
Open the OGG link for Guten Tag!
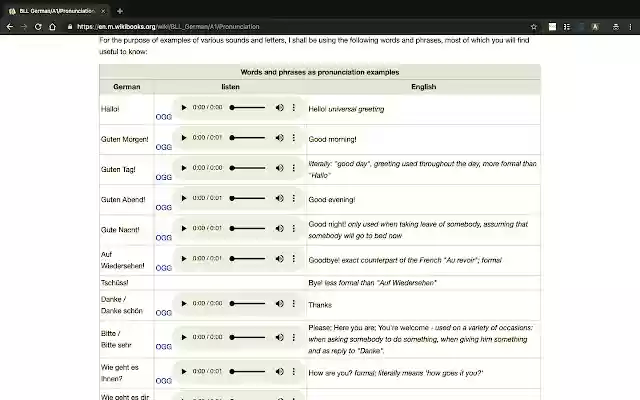pos(164,178)
